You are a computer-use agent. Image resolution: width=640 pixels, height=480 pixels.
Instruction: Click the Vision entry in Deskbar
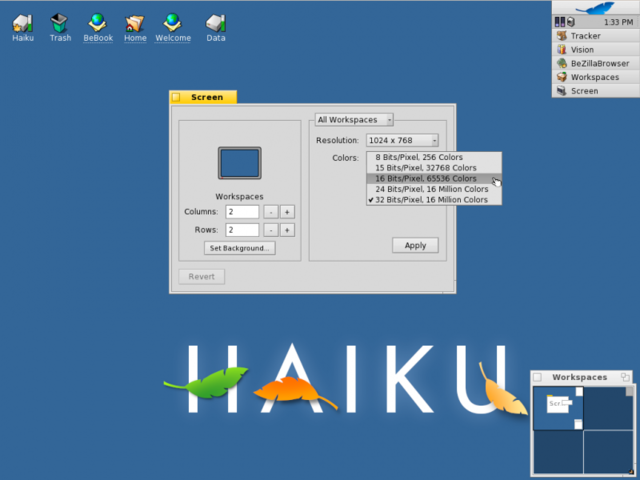click(x=596, y=50)
